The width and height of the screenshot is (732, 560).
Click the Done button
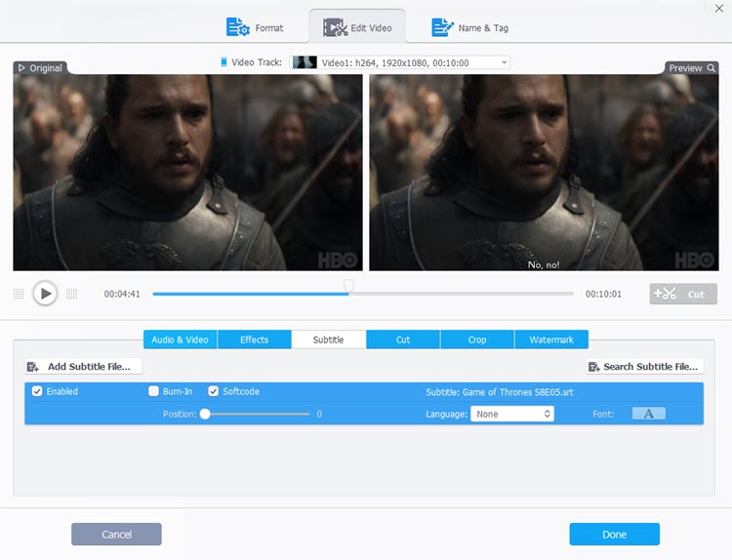[x=614, y=534]
